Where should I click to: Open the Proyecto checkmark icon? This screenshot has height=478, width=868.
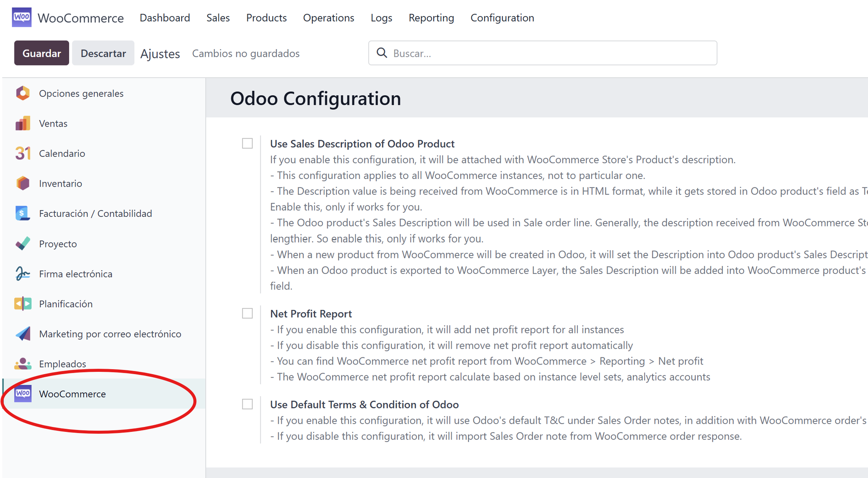point(23,244)
